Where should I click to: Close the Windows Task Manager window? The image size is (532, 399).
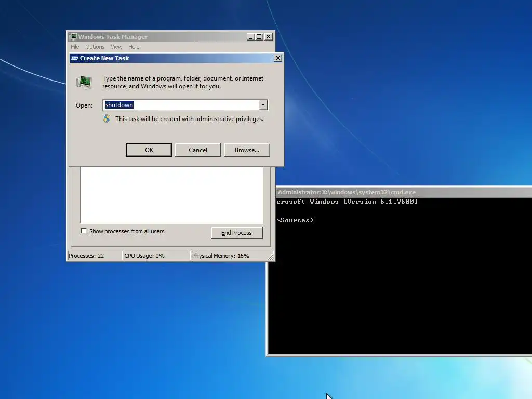coord(269,37)
